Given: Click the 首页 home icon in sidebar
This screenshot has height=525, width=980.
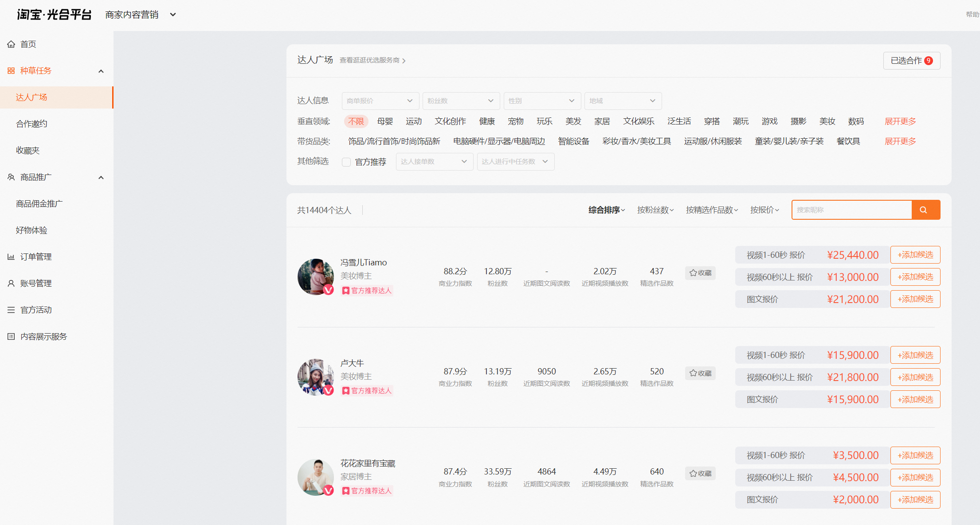Looking at the screenshot, I should pyautogui.click(x=11, y=44).
